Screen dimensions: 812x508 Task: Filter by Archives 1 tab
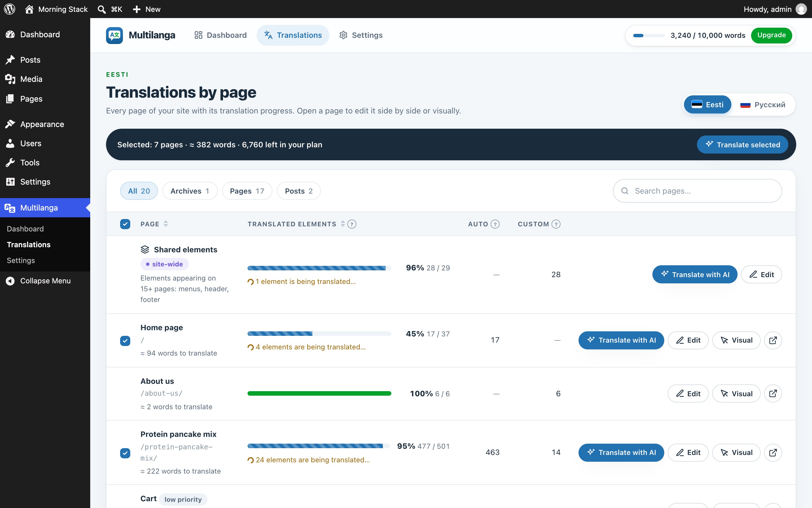coord(190,191)
